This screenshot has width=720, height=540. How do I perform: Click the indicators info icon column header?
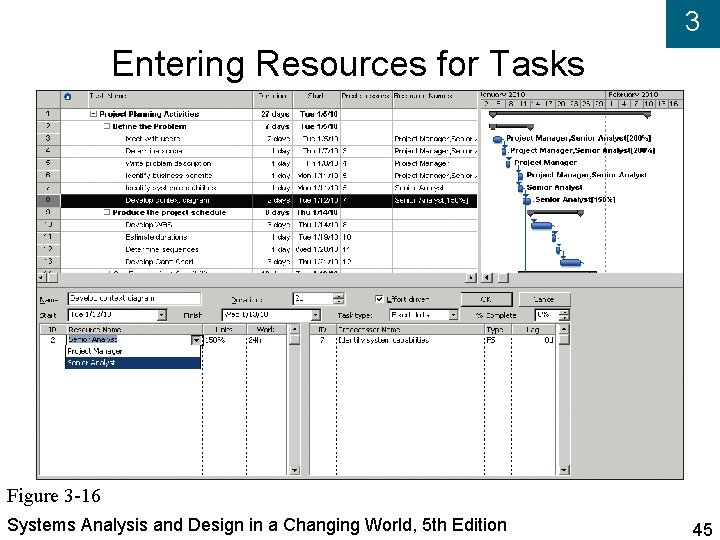(68, 96)
